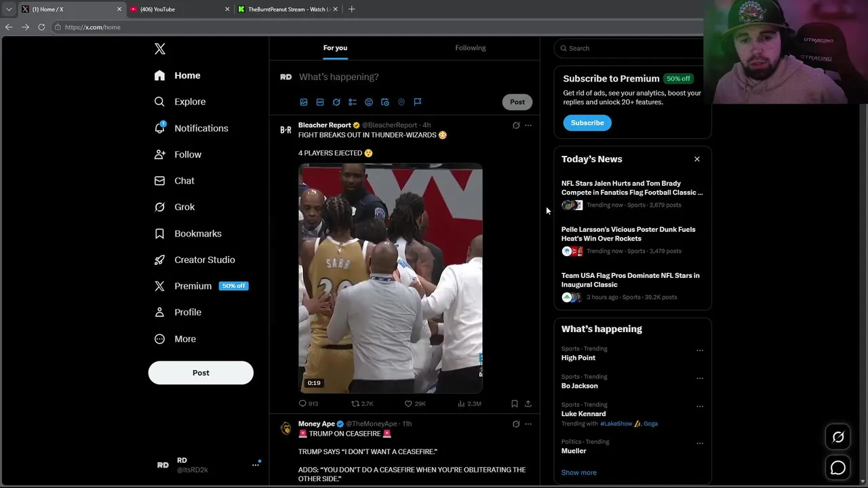The image size is (868, 488).
Task: Open more options for High Point trend
Action: click(700, 351)
